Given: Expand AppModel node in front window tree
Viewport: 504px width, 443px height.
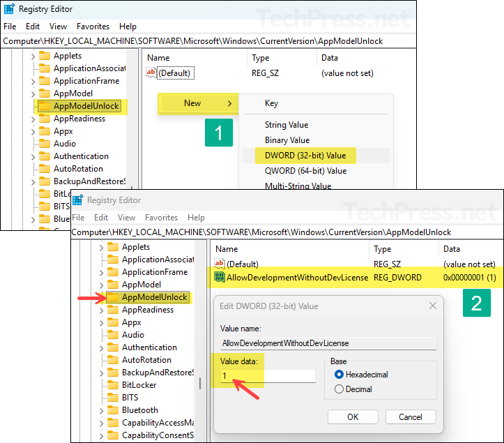Looking at the screenshot, I should click(x=101, y=285).
